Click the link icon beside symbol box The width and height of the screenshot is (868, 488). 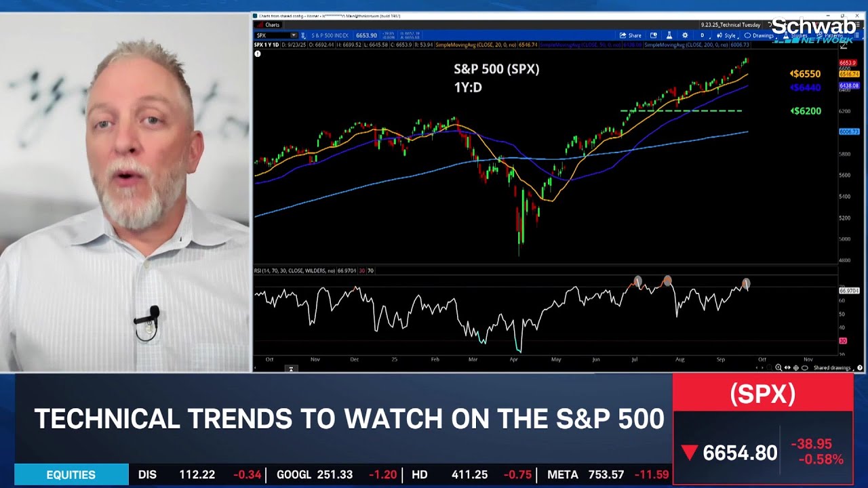click(x=302, y=35)
